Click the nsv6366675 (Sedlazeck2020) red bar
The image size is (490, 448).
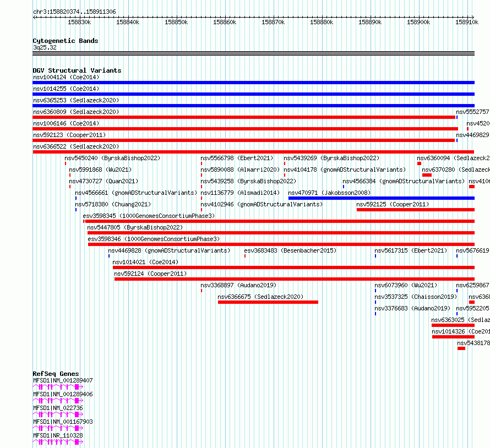click(268, 302)
